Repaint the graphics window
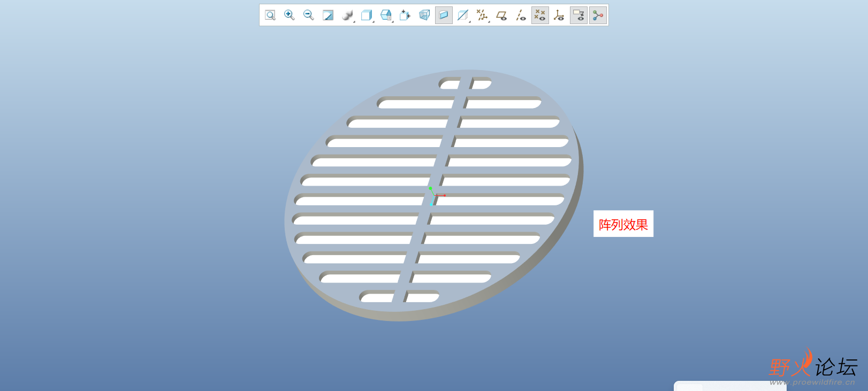The width and height of the screenshot is (868, 391). [328, 15]
